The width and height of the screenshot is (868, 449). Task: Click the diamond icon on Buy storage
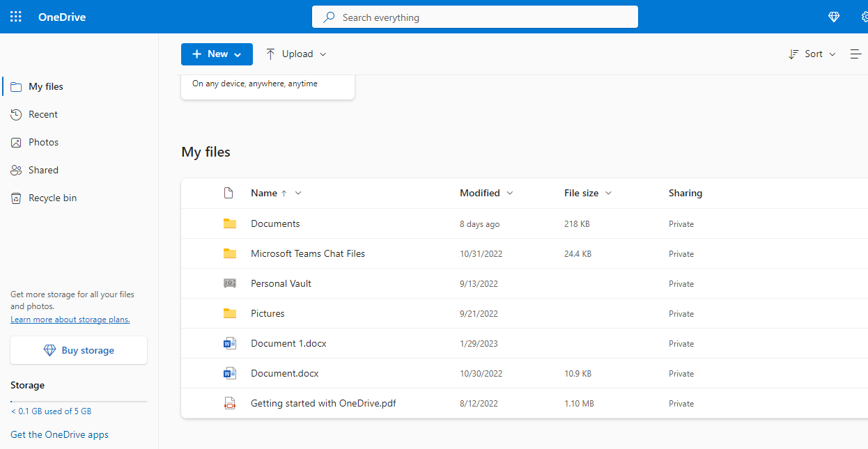49,350
